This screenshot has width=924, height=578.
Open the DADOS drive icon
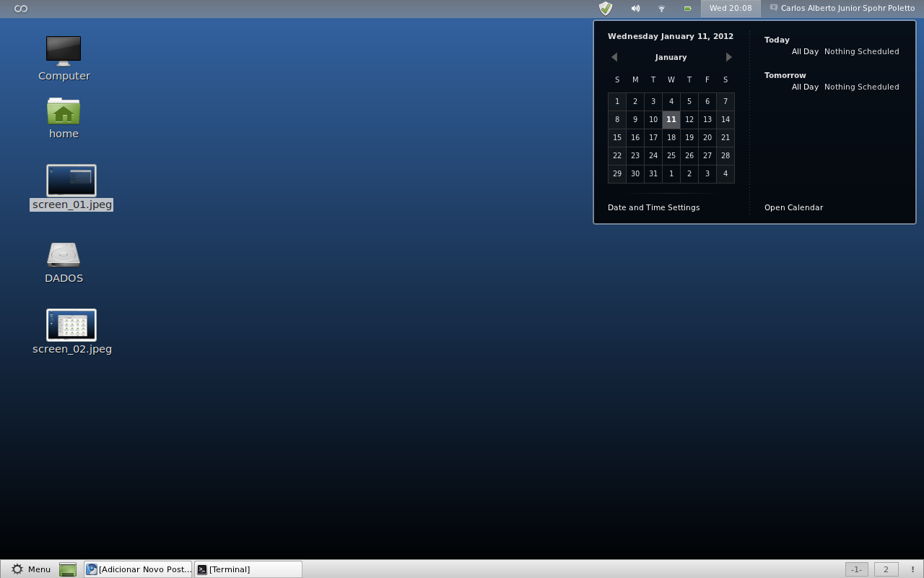64,254
